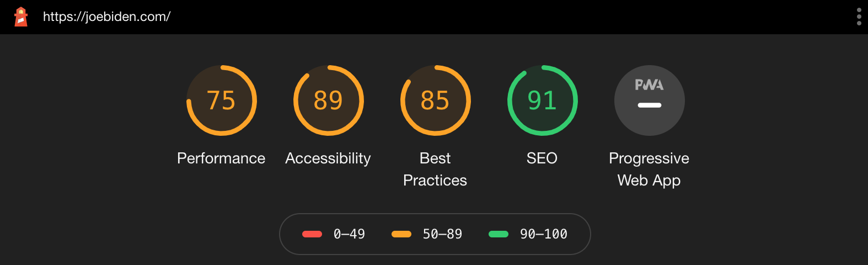Image resolution: width=868 pixels, height=265 pixels.
Task: Click the PWA badge icon
Action: point(649,85)
